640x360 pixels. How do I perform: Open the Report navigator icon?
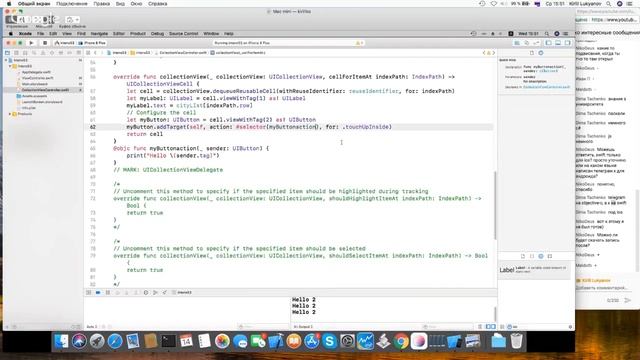[x=79, y=53]
